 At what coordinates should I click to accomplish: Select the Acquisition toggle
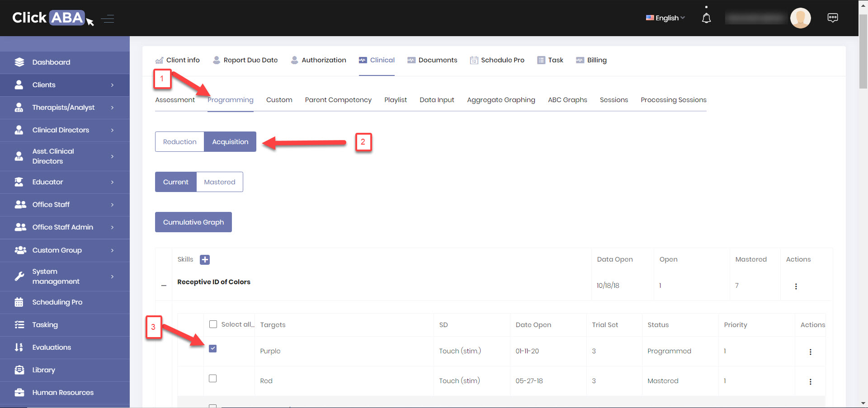[230, 142]
